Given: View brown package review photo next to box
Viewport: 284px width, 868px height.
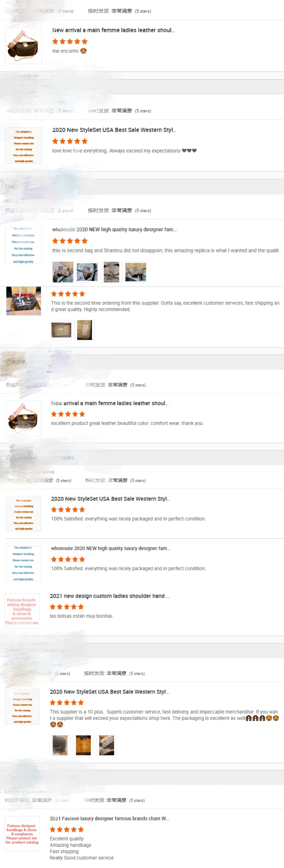Looking at the screenshot, I should pyautogui.click(x=84, y=330).
